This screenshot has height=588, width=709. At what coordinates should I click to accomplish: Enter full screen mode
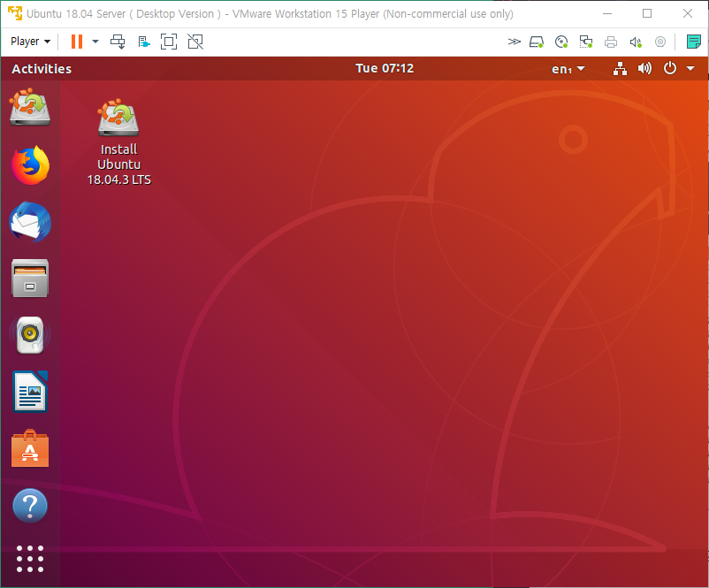[x=169, y=42]
